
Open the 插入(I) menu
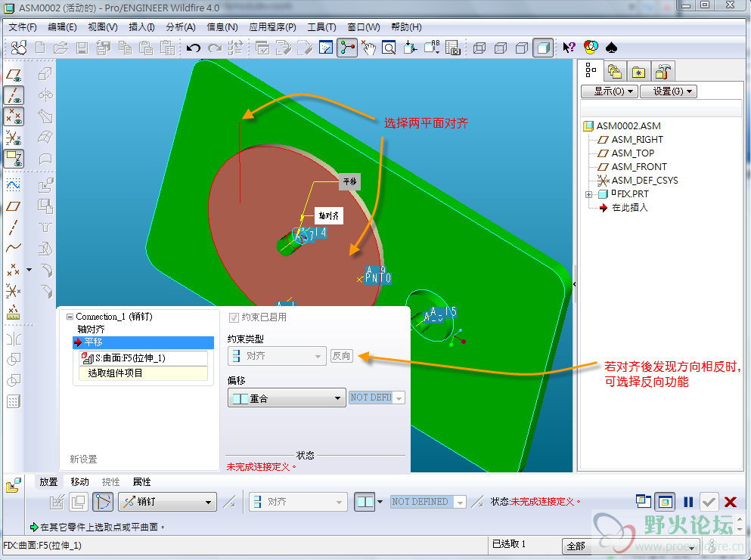pos(141,27)
